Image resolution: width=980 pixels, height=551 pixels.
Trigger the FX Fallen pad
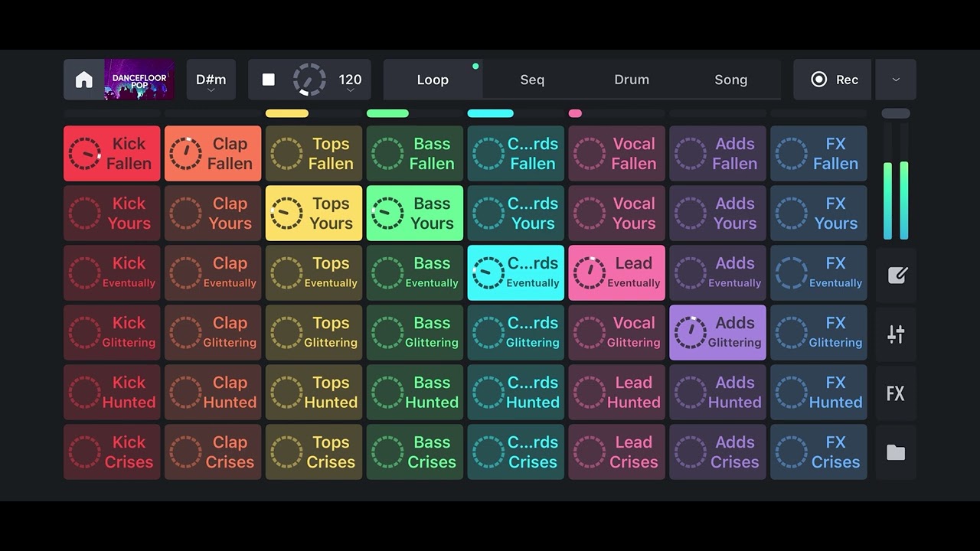point(819,154)
